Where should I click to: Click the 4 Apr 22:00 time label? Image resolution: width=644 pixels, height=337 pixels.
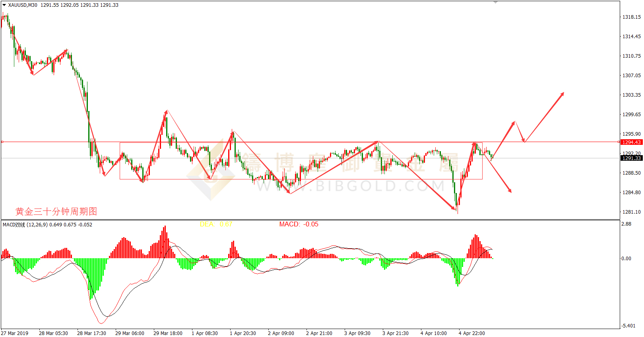471,333
